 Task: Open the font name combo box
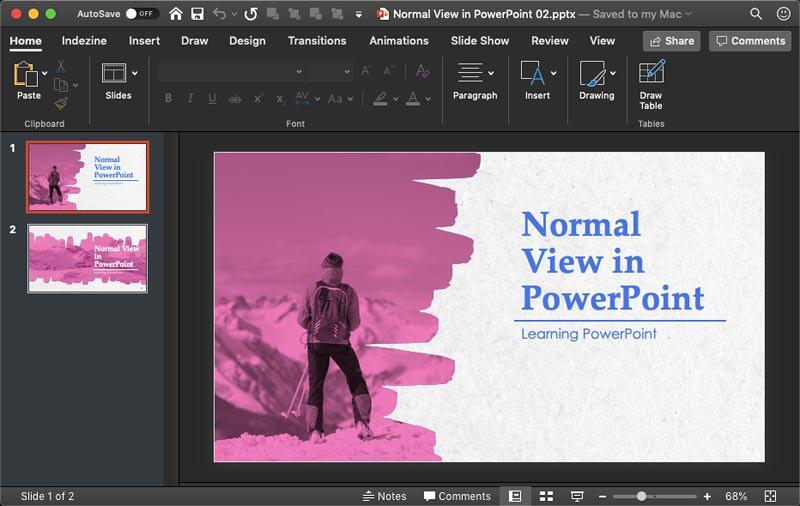tap(231, 72)
